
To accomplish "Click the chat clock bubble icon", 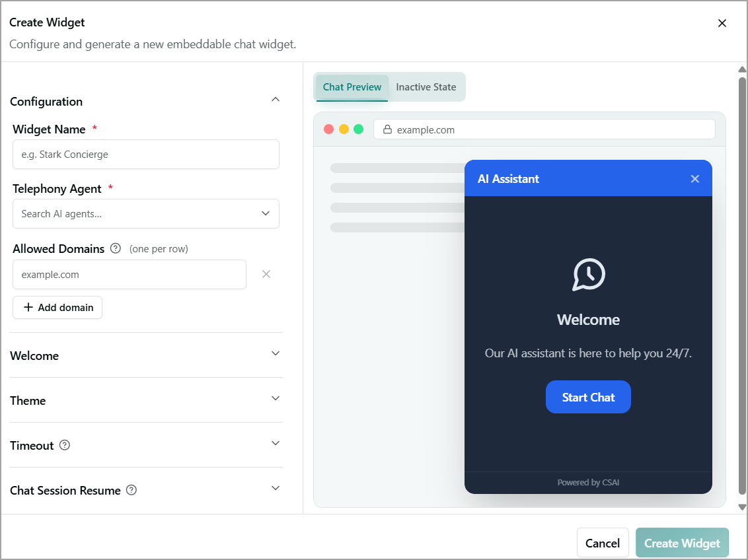I will click(x=589, y=275).
